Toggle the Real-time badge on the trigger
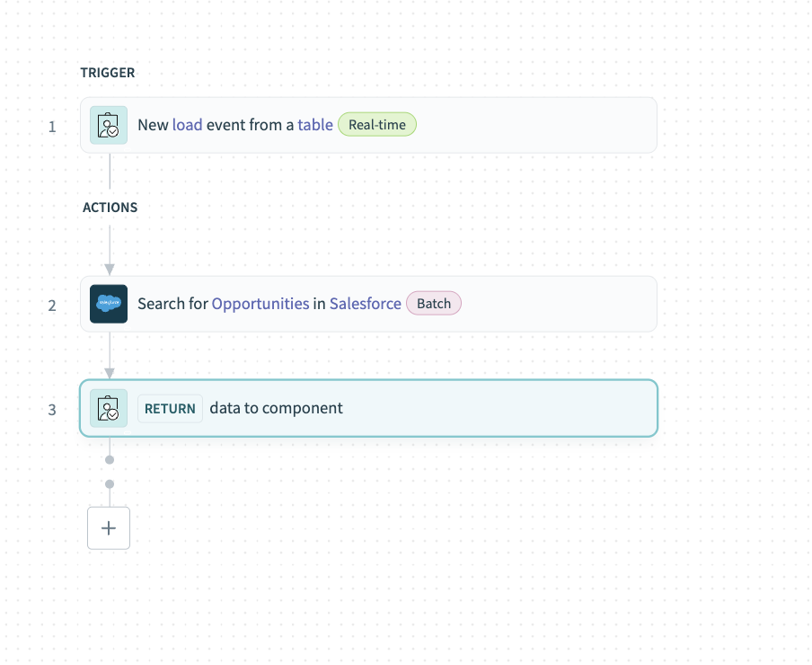812x665 pixels. [376, 124]
